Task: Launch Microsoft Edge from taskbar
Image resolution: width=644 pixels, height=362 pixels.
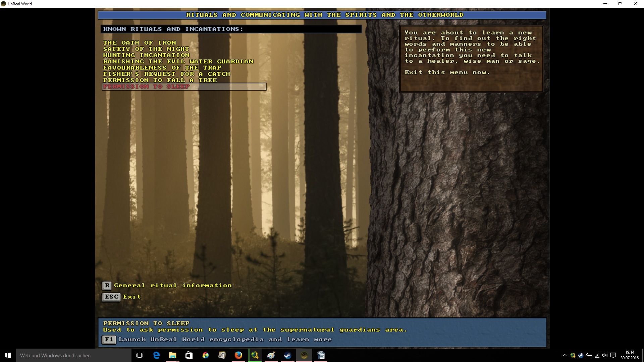Action: 156,355
